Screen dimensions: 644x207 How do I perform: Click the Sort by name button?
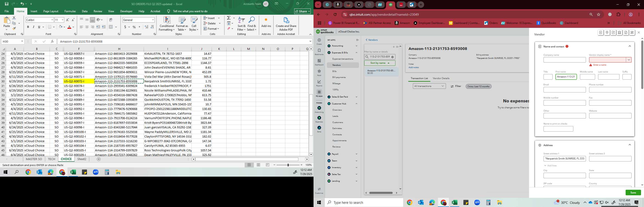point(380,63)
